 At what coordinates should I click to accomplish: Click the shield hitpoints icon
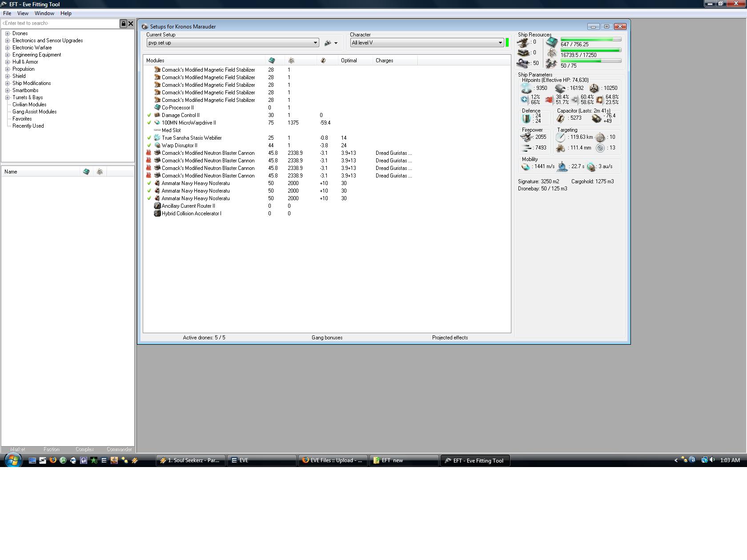pyautogui.click(x=526, y=89)
